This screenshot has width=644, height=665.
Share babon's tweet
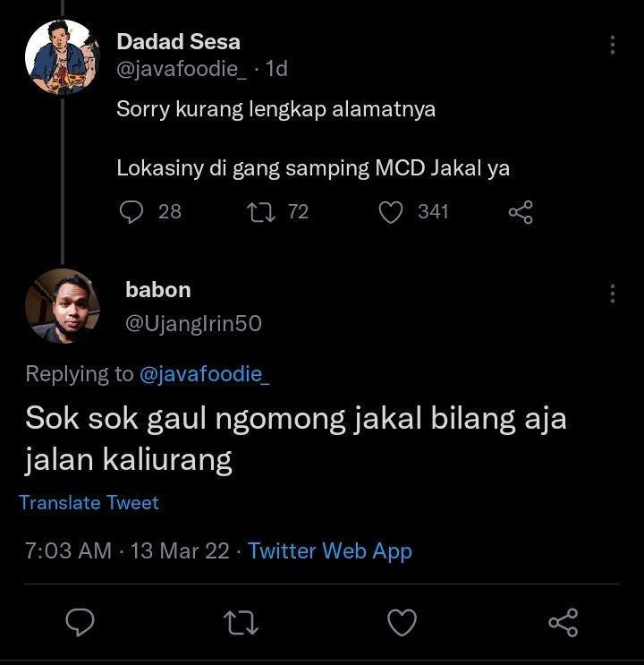point(563,622)
